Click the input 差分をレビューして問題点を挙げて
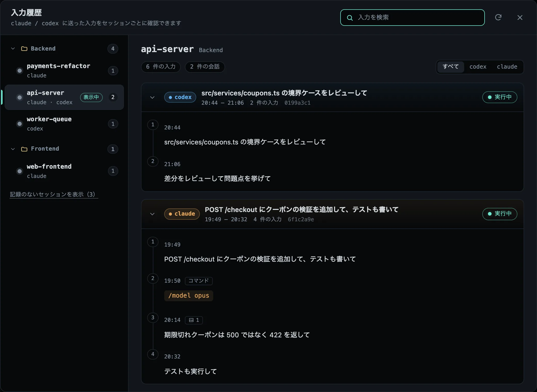 point(217,178)
